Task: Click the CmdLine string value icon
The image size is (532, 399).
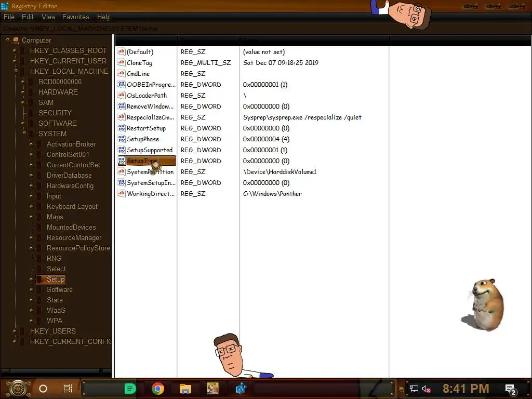Action: point(122,73)
